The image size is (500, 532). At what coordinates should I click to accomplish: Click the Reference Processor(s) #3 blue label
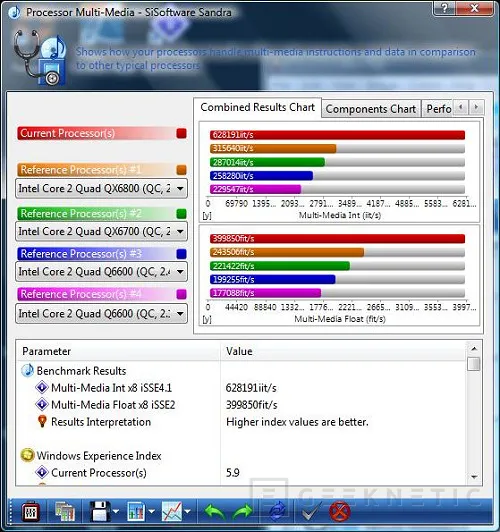point(81,253)
